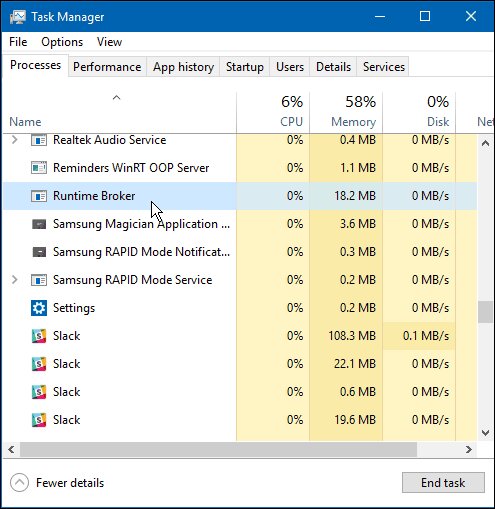Collapse view with Fewer details arrow
This screenshot has height=509, width=495.
(x=19, y=482)
